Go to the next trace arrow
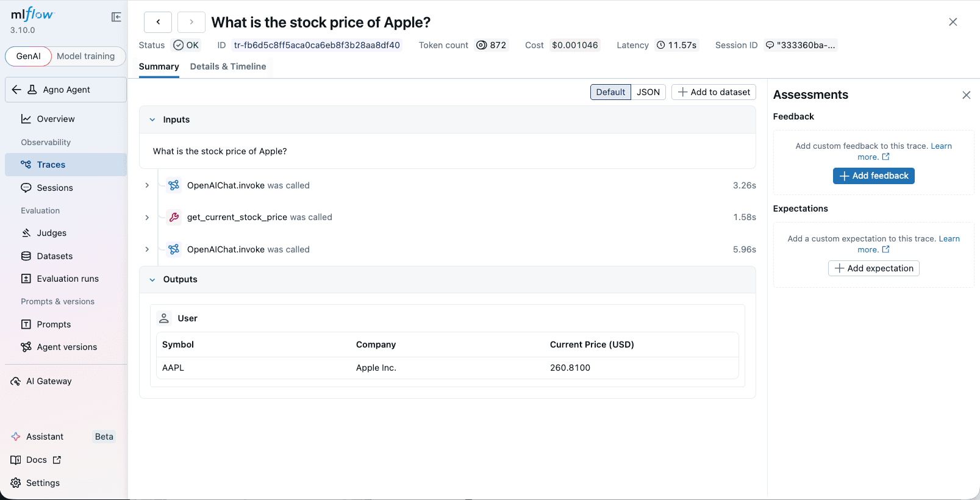The width and height of the screenshot is (980, 500). pos(191,22)
